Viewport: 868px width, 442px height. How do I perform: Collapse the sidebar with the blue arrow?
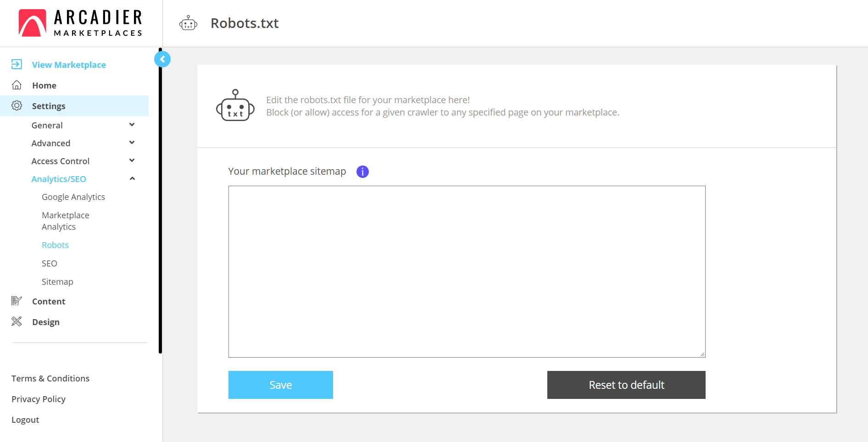[162, 59]
